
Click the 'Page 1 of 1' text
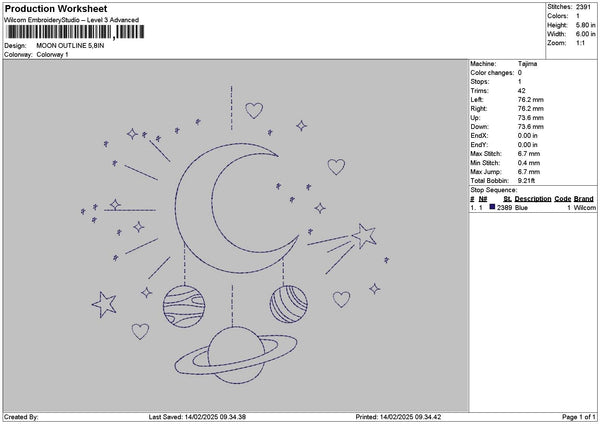click(x=579, y=417)
